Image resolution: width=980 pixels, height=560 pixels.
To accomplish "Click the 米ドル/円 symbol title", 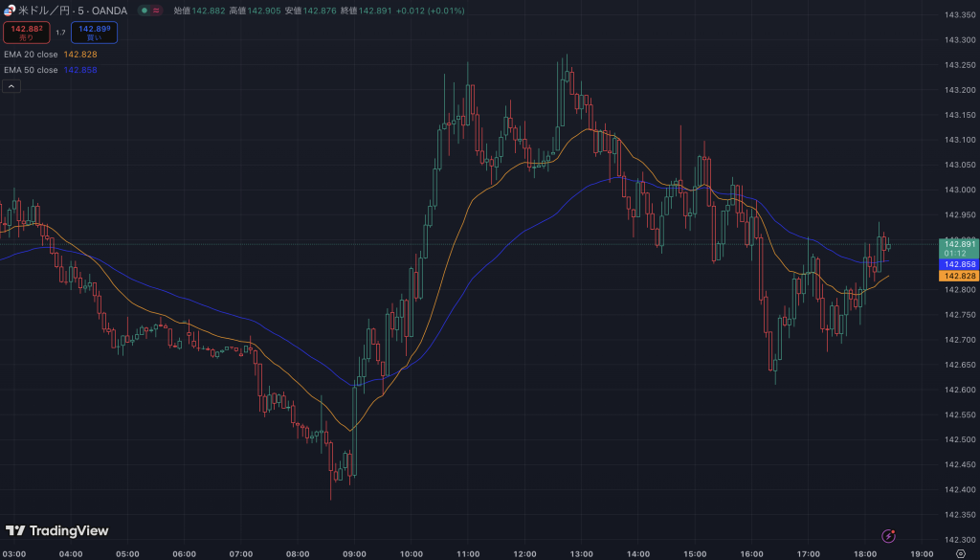I will coord(48,11).
